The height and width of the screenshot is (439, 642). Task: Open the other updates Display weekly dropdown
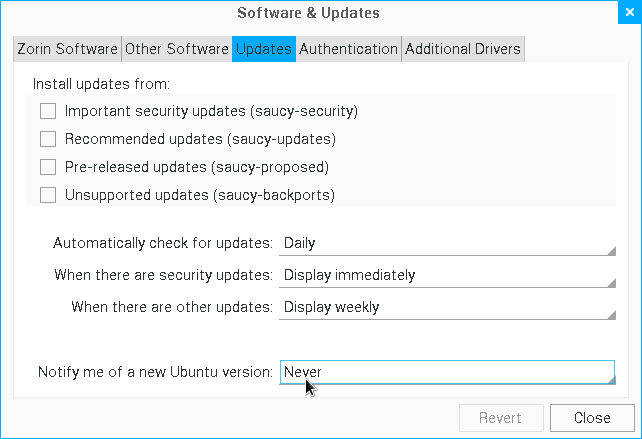[x=447, y=307]
